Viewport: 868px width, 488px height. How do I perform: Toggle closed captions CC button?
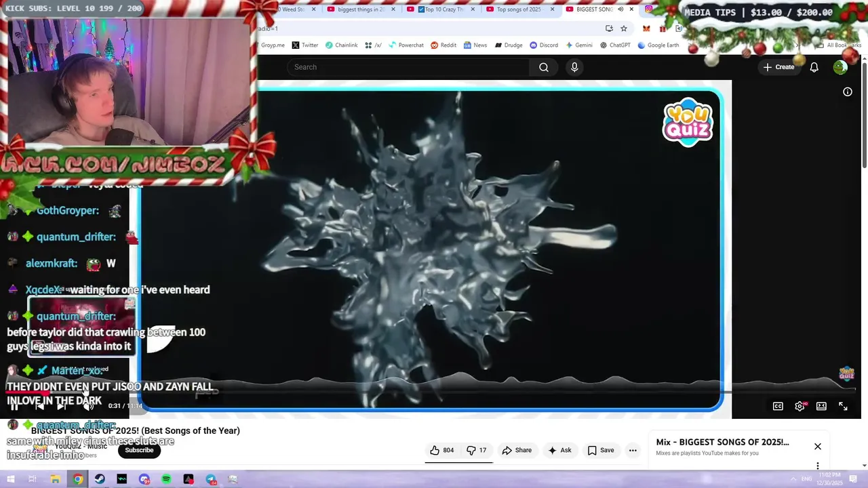tap(778, 406)
